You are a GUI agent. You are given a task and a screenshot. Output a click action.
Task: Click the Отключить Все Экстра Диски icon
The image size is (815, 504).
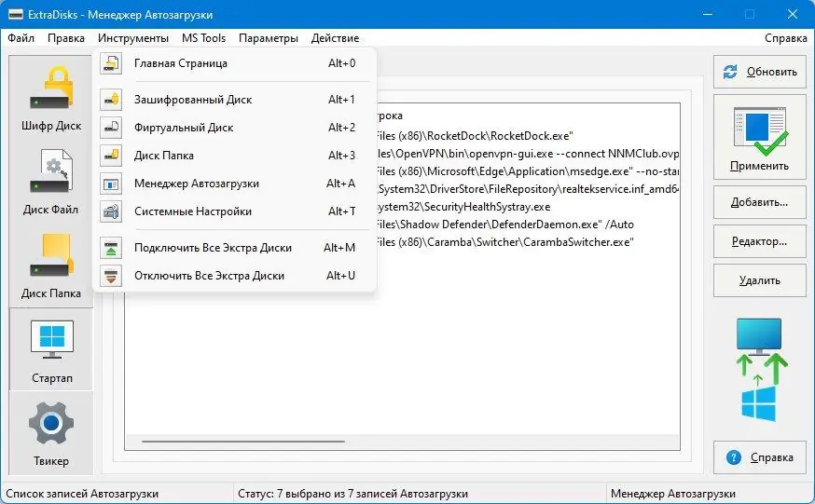[x=111, y=276]
